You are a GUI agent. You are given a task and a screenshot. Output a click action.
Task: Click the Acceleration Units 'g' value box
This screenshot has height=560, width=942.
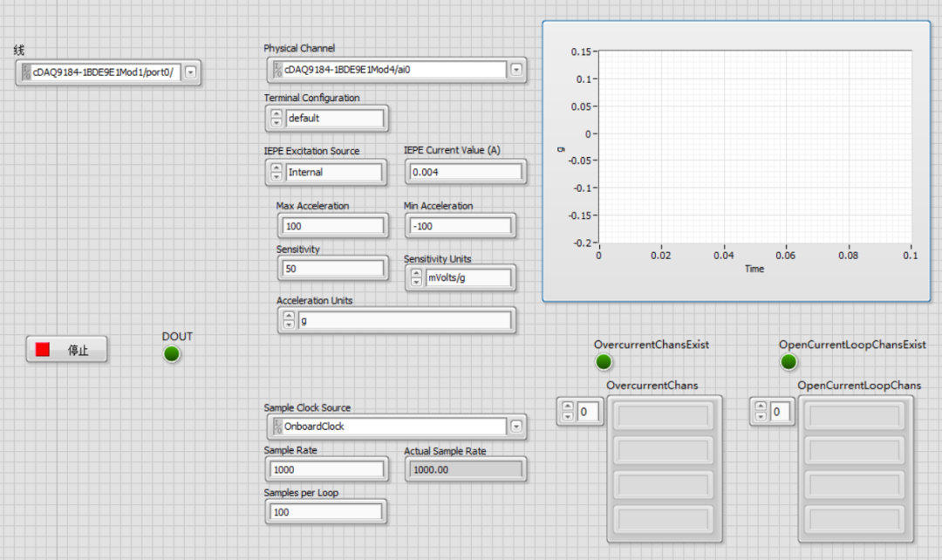(x=405, y=320)
